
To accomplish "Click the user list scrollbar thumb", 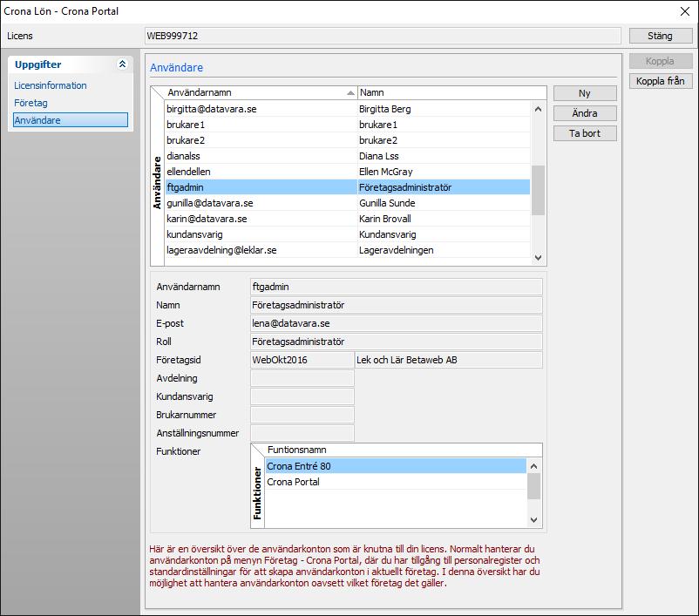I will pos(538,190).
